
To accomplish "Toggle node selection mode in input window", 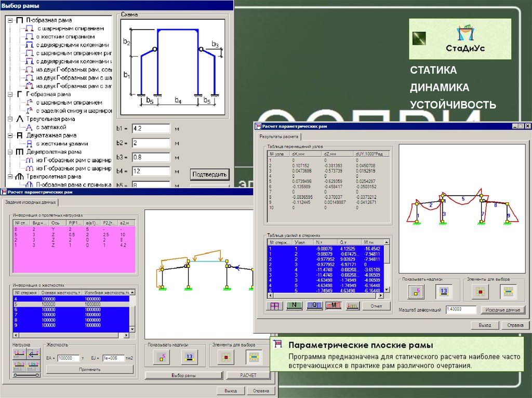I will (x=227, y=356).
